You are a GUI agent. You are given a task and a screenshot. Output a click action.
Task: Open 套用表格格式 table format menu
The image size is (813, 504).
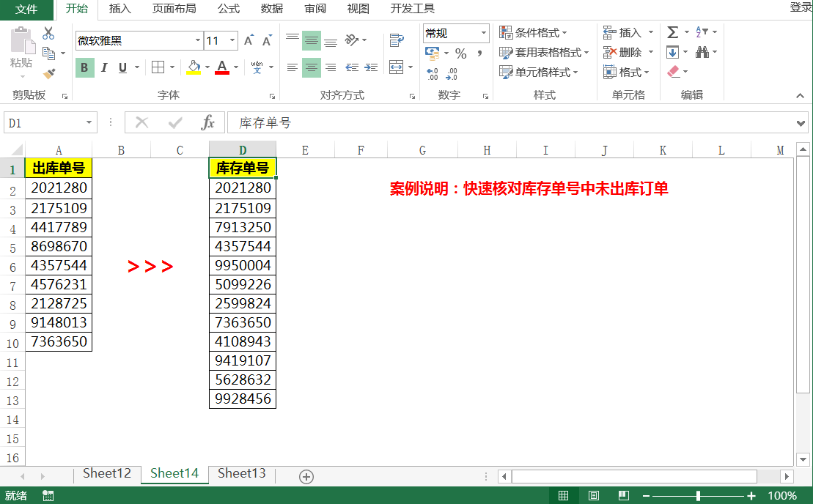[544, 52]
